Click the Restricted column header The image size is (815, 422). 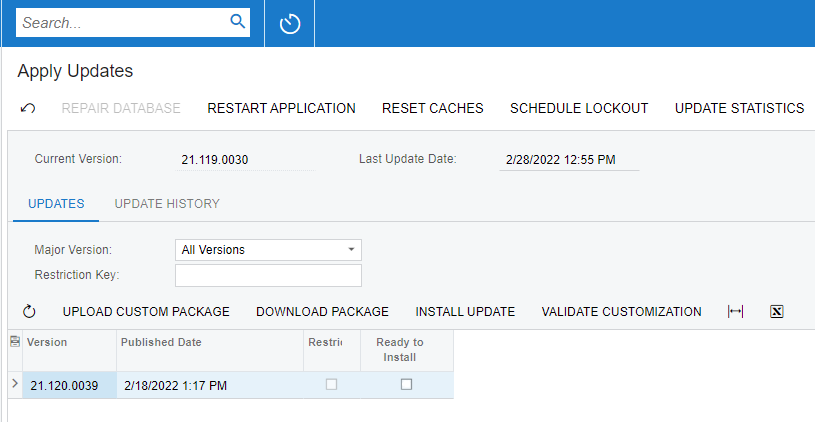(332, 350)
